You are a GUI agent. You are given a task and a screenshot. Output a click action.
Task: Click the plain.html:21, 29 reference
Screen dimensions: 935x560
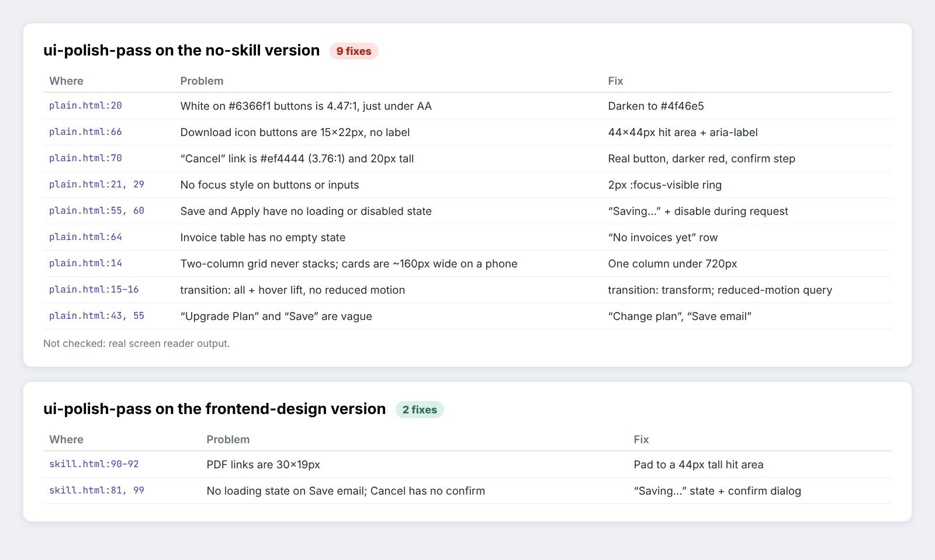(96, 185)
